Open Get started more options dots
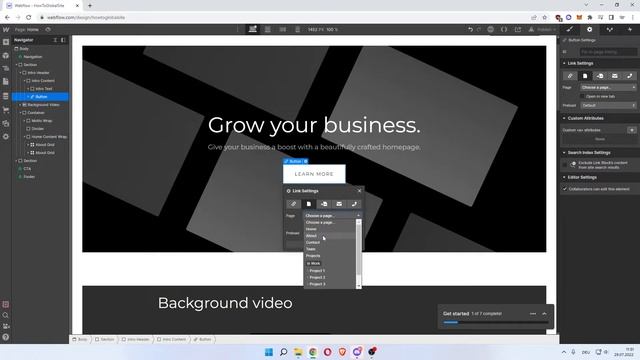The image size is (640, 360). click(533, 313)
